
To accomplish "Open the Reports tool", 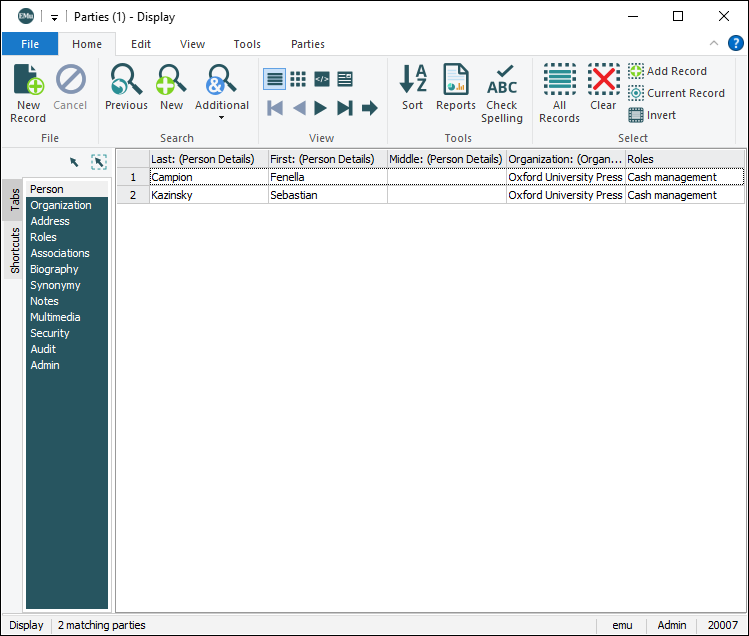I will click(x=456, y=85).
